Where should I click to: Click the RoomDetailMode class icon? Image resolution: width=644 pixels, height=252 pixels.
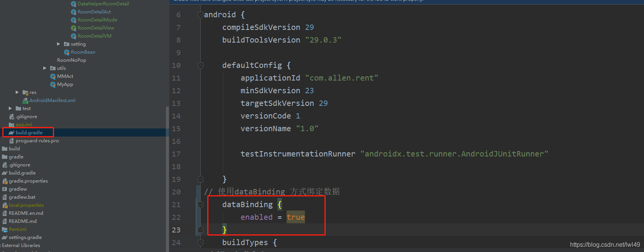74,20
